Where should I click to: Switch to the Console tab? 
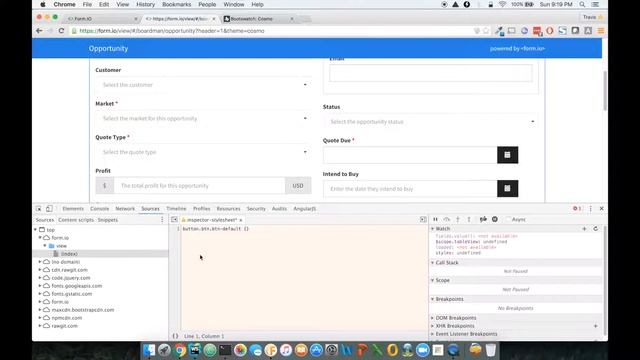[100, 209]
